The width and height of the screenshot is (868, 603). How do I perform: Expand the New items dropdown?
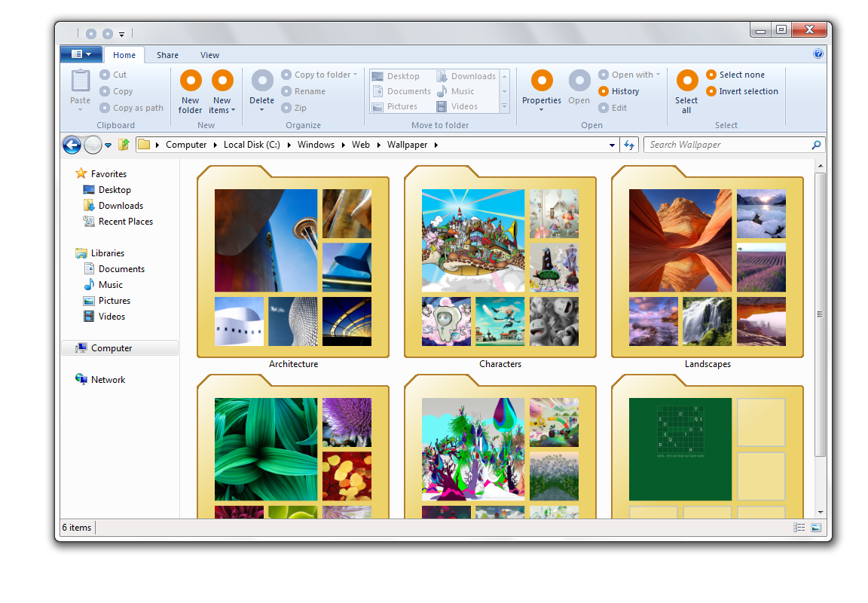[x=222, y=110]
